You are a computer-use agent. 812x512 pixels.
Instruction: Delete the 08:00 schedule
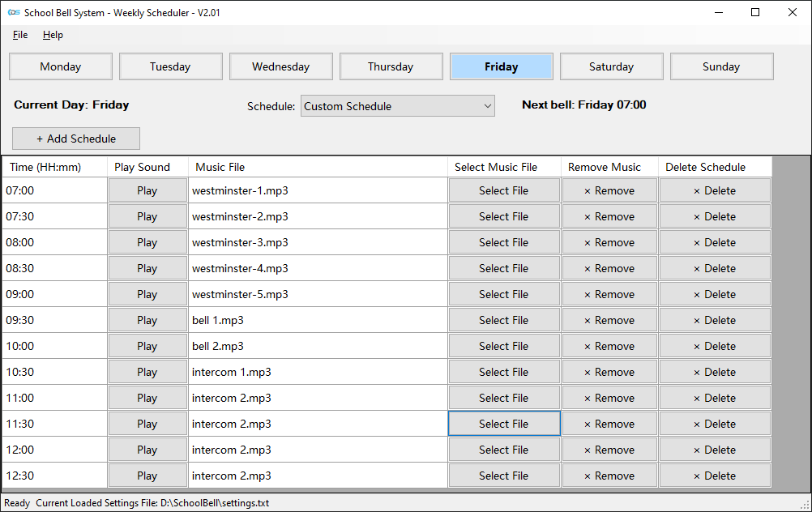(x=716, y=242)
